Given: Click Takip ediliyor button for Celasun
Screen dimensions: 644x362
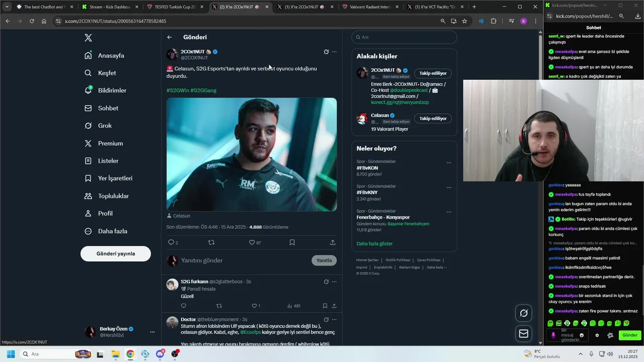Looking at the screenshot, I should [433, 119].
